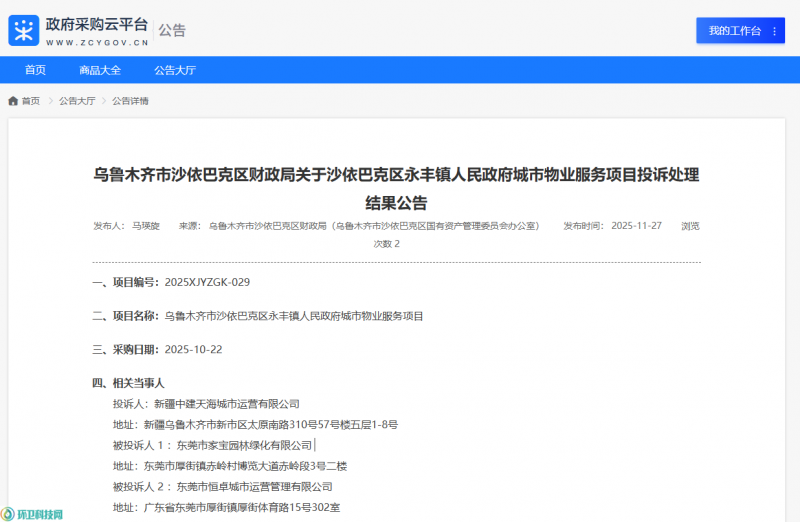Click the 政府采购云平台 site title
The image size is (800, 522).
pos(97,24)
